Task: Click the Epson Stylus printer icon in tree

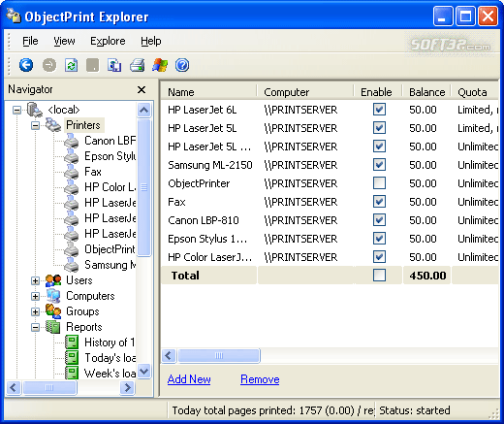Action: coord(72,156)
